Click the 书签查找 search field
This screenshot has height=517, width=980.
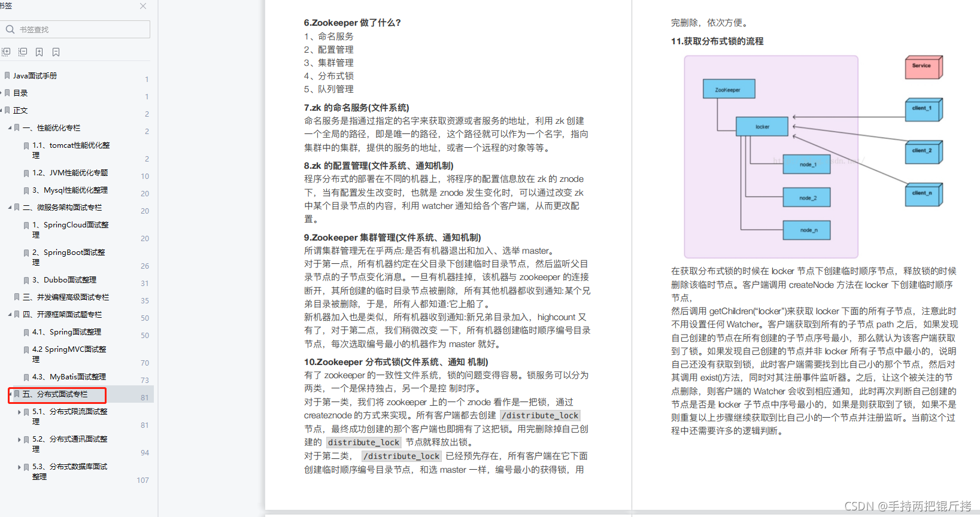75,29
